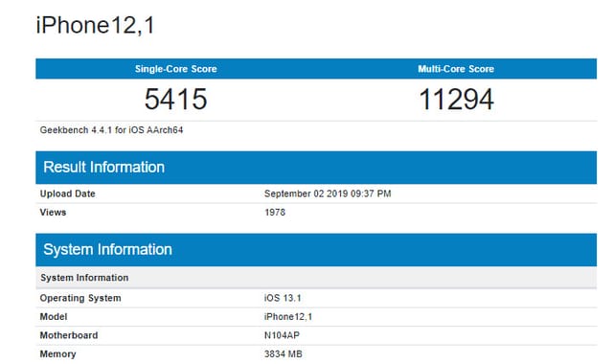613x364 pixels.
Task: Click the Geekbench 4.4.1 for iOS AArch64 text
Action: click(x=111, y=130)
